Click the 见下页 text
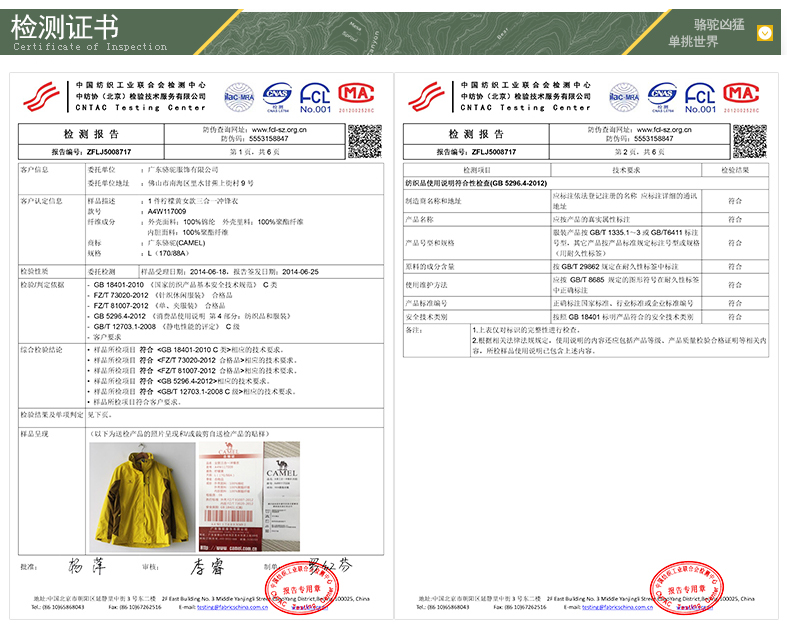 [99, 415]
